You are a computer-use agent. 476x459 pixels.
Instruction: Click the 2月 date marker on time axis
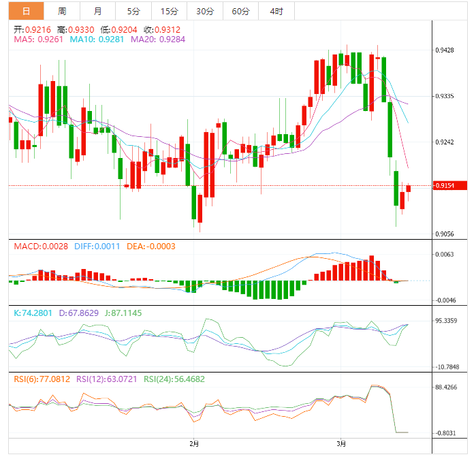[194, 444]
